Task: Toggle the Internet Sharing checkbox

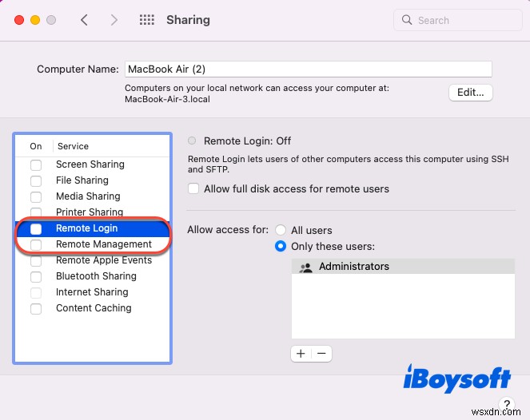Action: [x=36, y=293]
